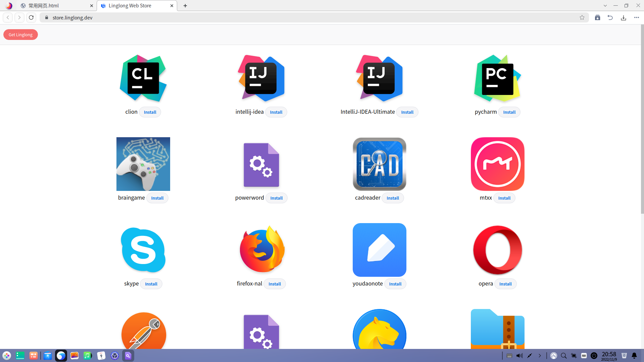Click the IntelliJ-IDEA-Ultimate app icon

click(x=380, y=78)
